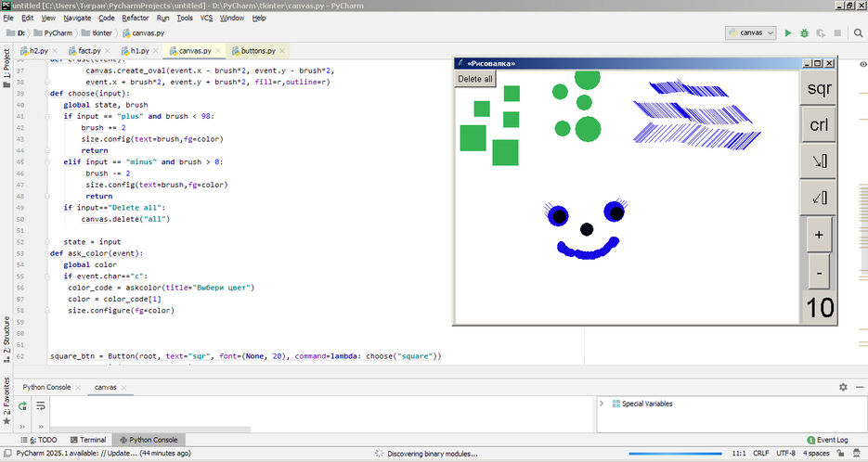The image size is (868, 462).
Task: Collapse fold marker at def choose line 39
Action: click(47, 94)
